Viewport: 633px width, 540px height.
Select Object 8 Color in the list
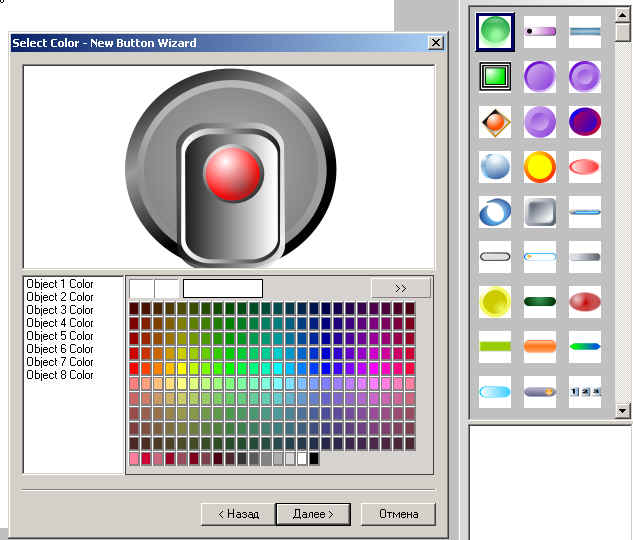coord(60,375)
